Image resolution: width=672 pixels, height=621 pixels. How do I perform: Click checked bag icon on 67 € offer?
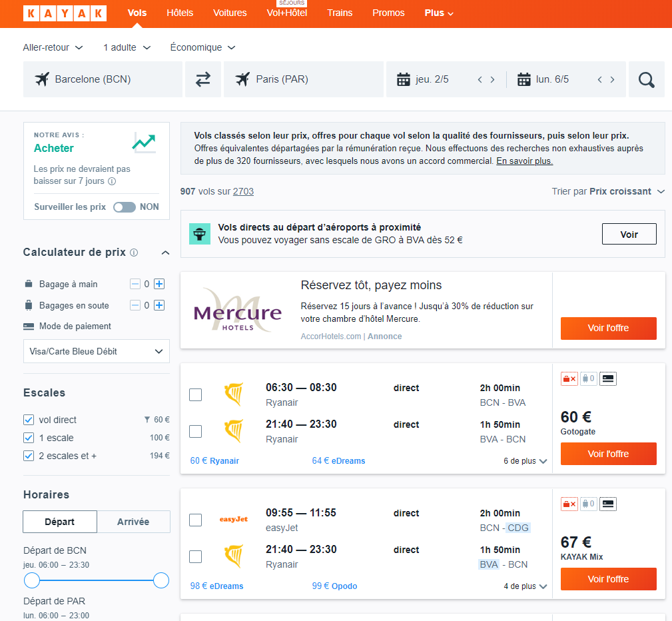pos(589,504)
